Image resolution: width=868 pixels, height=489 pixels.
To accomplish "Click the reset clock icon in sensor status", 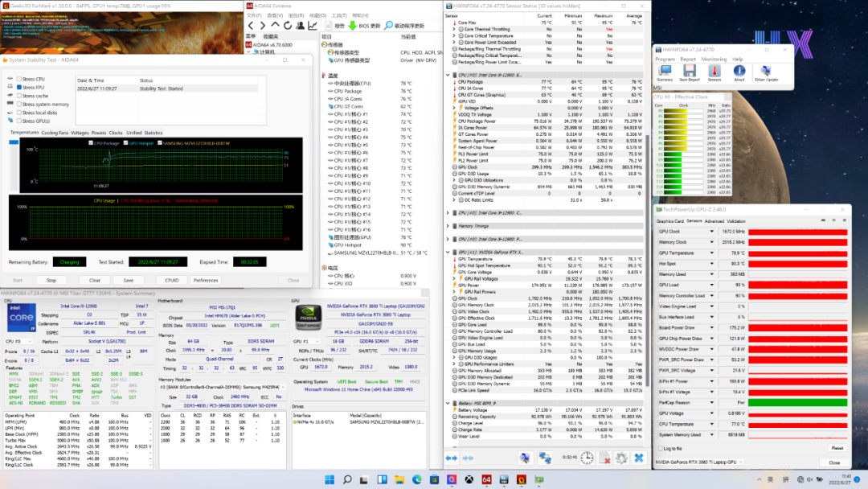I will point(588,458).
